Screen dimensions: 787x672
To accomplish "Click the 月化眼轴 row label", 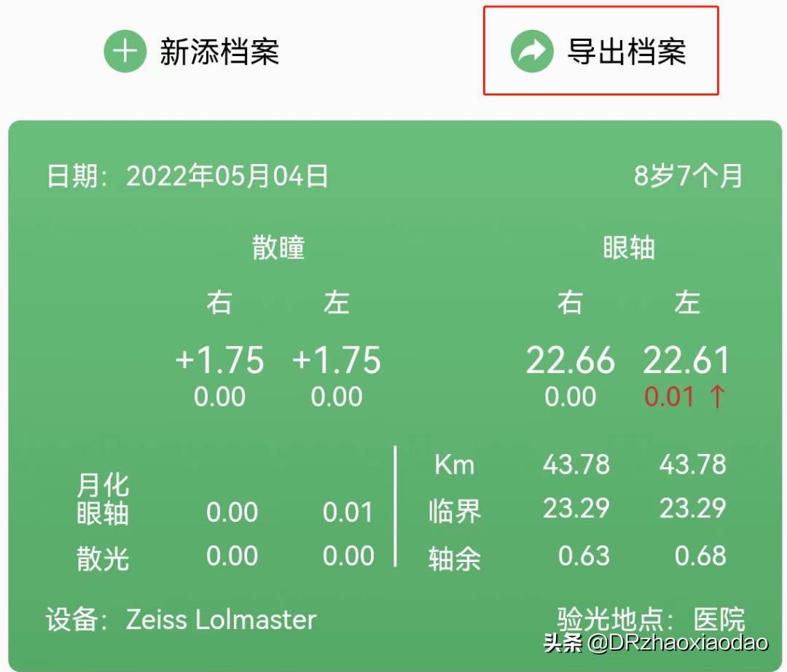I will (x=103, y=499).
